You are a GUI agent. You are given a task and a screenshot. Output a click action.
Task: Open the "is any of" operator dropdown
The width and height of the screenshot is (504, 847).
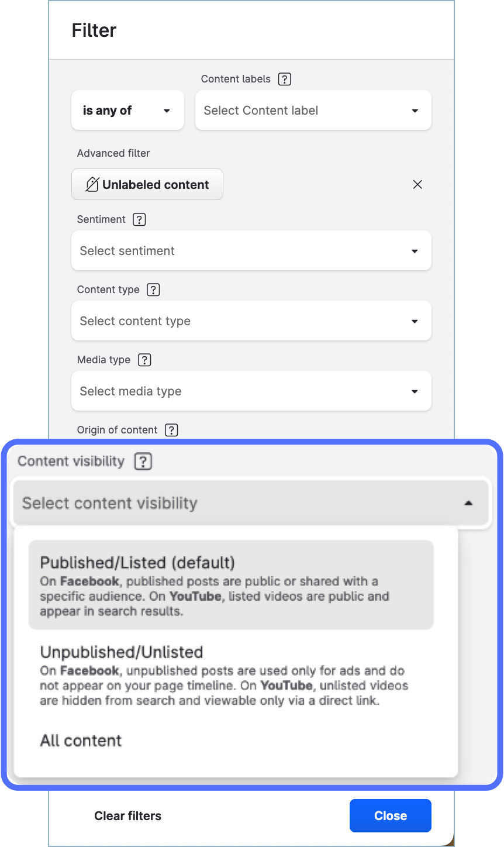tap(127, 111)
